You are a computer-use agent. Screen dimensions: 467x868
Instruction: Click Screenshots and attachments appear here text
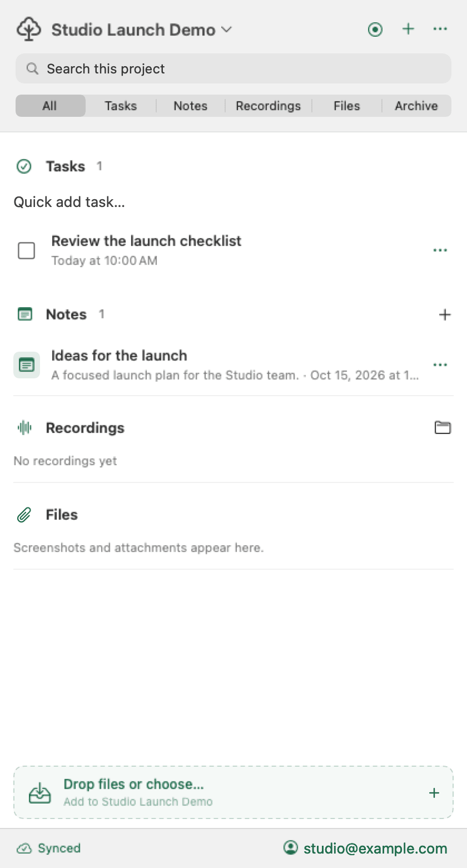[138, 548]
